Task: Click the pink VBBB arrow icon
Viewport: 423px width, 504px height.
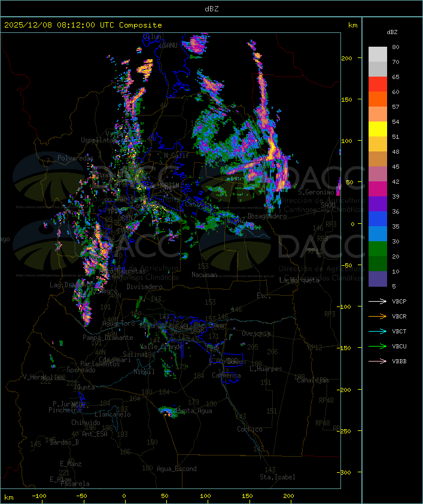Action: [x=378, y=362]
